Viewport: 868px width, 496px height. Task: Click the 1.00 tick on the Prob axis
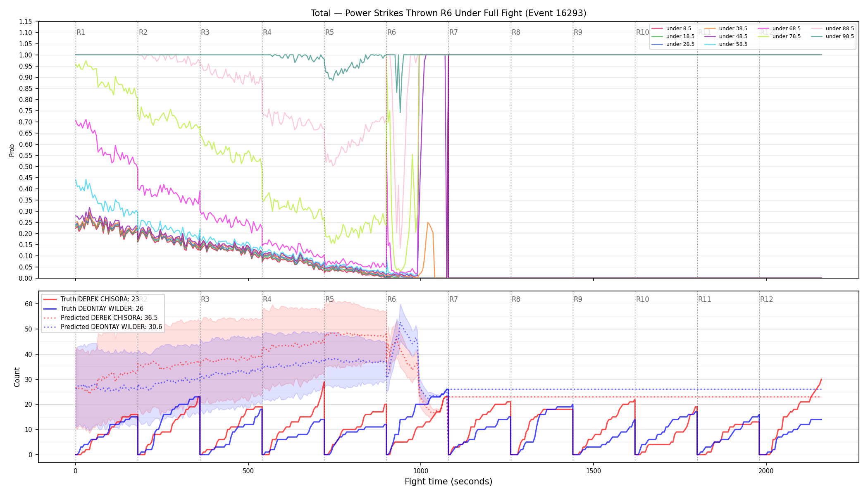26,55
